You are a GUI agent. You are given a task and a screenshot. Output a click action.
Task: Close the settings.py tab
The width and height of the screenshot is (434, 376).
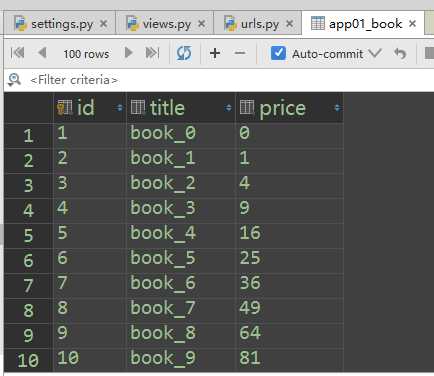click(104, 24)
